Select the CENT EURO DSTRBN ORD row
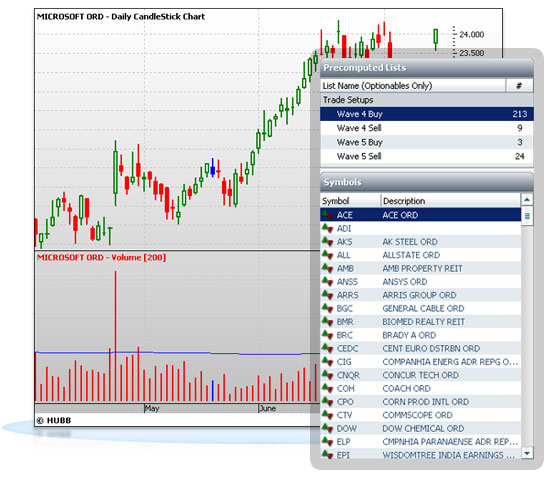Image resolution: width=550 pixels, height=485 pixels. pos(421,348)
